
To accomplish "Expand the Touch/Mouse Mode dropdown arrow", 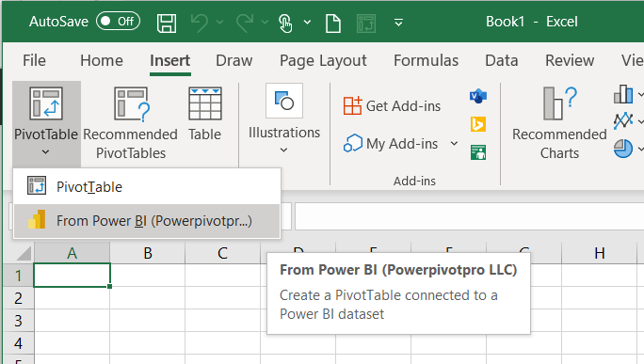I will tap(307, 23).
